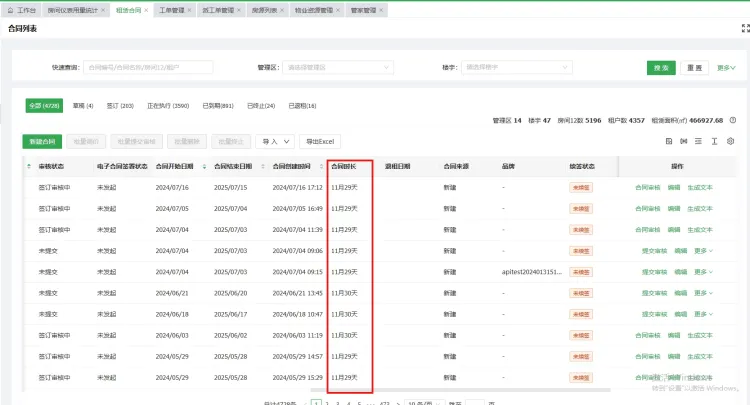Open the 楼宇 dropdown
The image size is (750, 405).
517,67
